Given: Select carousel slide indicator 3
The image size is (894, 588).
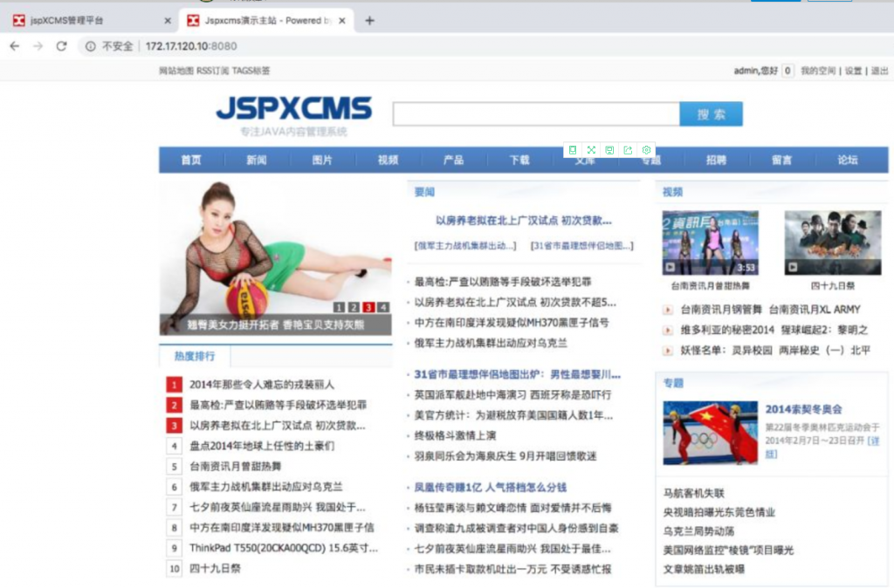Looking at the screenshot, I should (368, 307).
